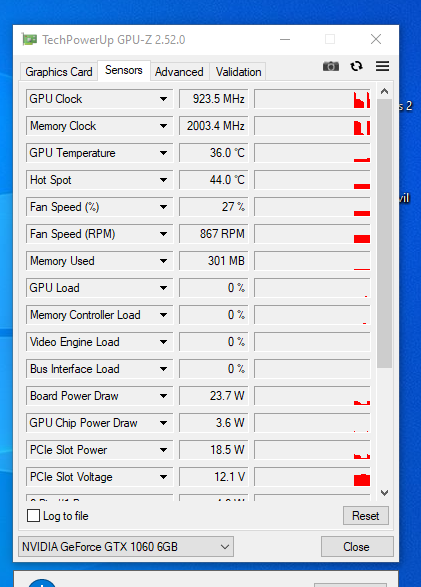
Task: Open the NVIDIA GeForce GTX 1060 6GB selector
Action: coord(126,547)
